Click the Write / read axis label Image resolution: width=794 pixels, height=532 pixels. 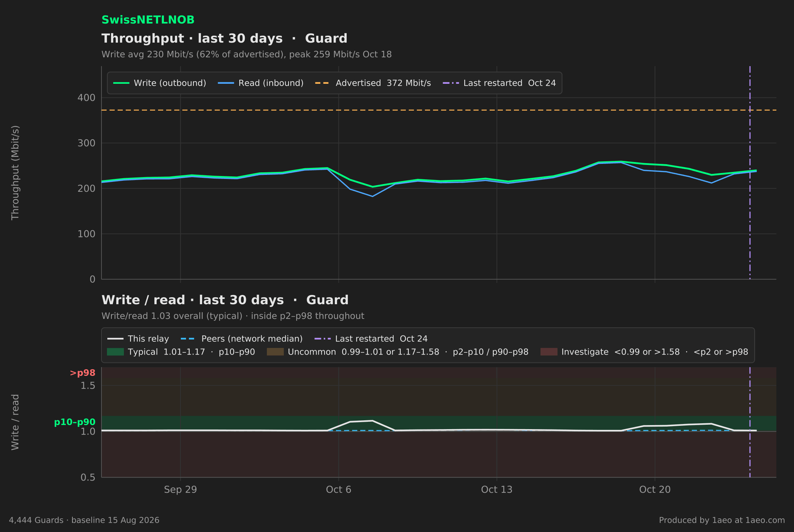pos(15,422)
